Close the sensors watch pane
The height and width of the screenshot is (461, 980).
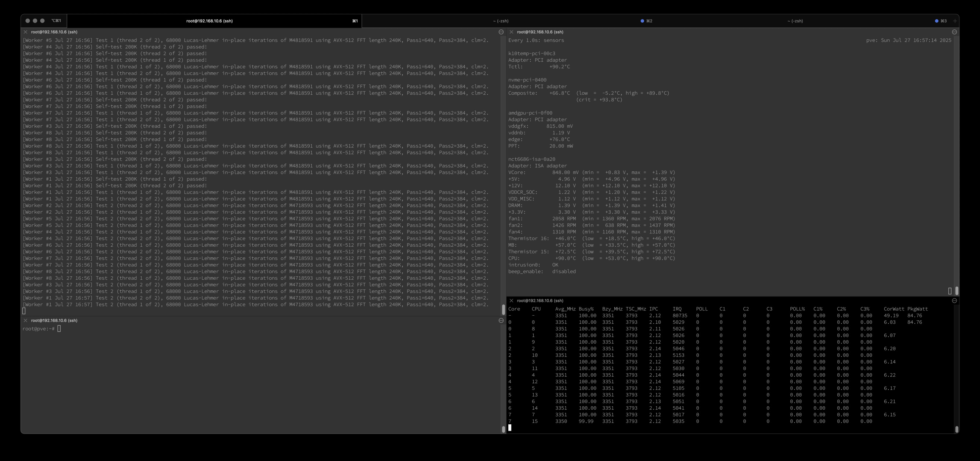click(511, 32)
